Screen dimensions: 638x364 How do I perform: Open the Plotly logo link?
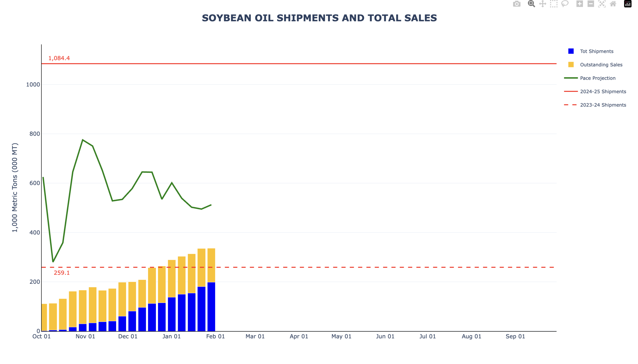point(628,4)
